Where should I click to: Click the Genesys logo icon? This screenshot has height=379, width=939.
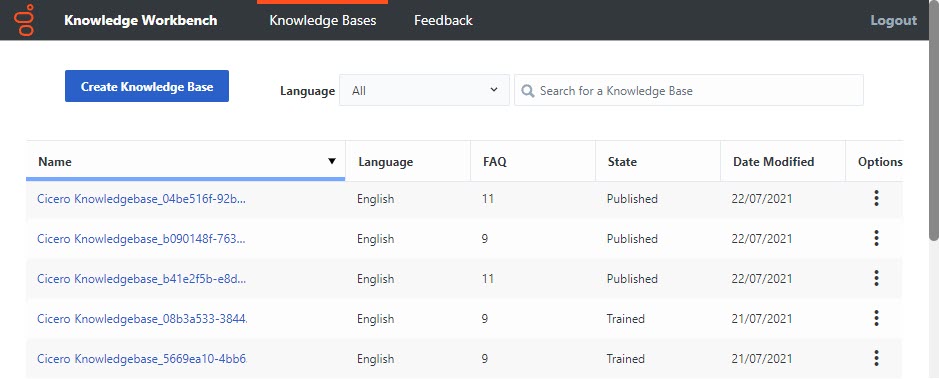[25, 20]
